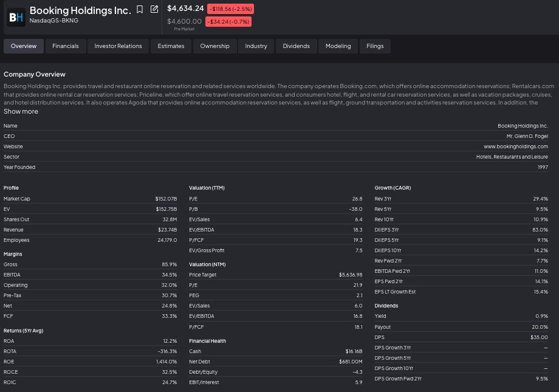Viewport: 559px width, 392px height.
Task: Click EBIT/Interest value 5.9
Action: pyautogui.click(x=358, y=382)
